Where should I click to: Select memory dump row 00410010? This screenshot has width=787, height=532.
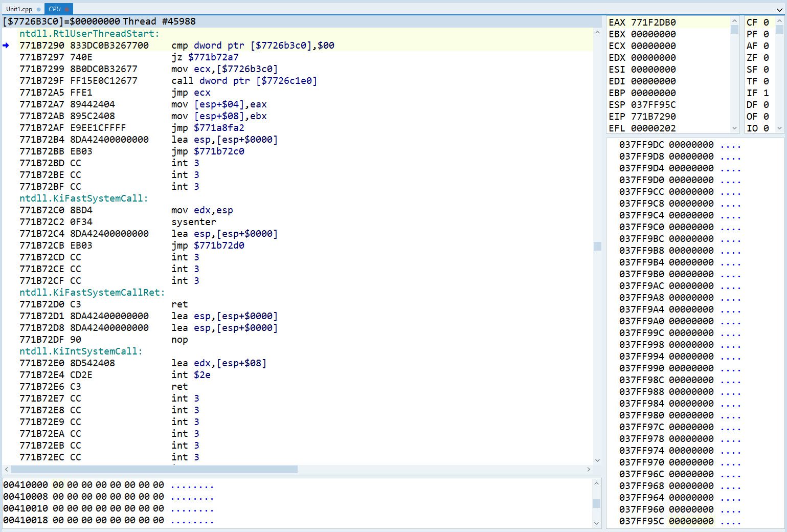pyautogui.click(x=108, y=509)
